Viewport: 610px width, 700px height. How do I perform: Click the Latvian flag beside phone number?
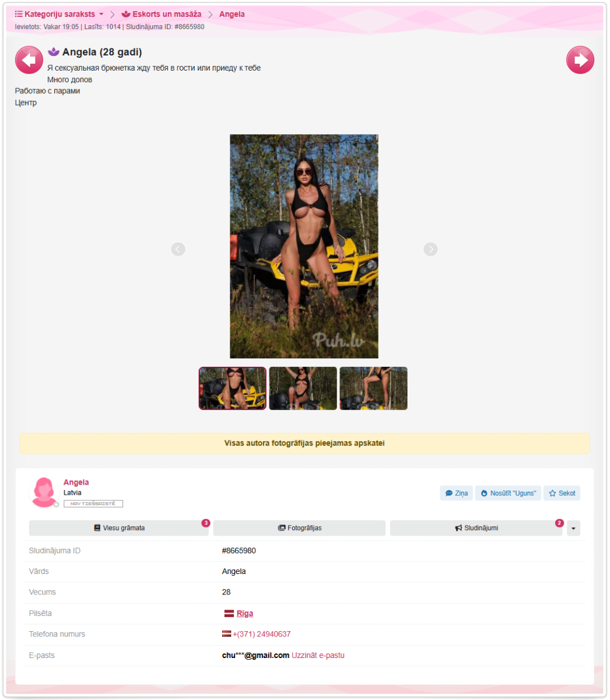(x=226, y=634)
